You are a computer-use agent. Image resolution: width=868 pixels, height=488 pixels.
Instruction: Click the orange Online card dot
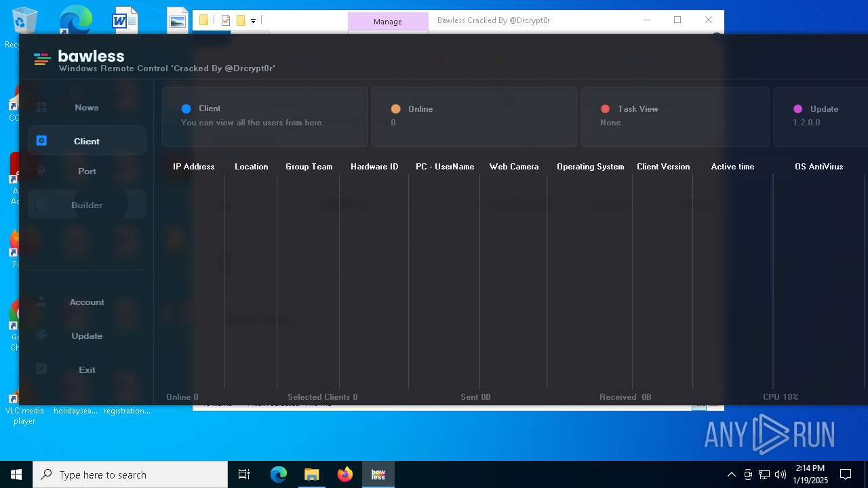click(x=396, y=108)
